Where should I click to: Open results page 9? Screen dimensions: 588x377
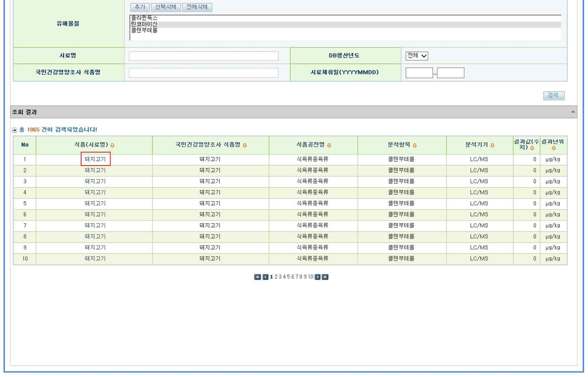305,277
